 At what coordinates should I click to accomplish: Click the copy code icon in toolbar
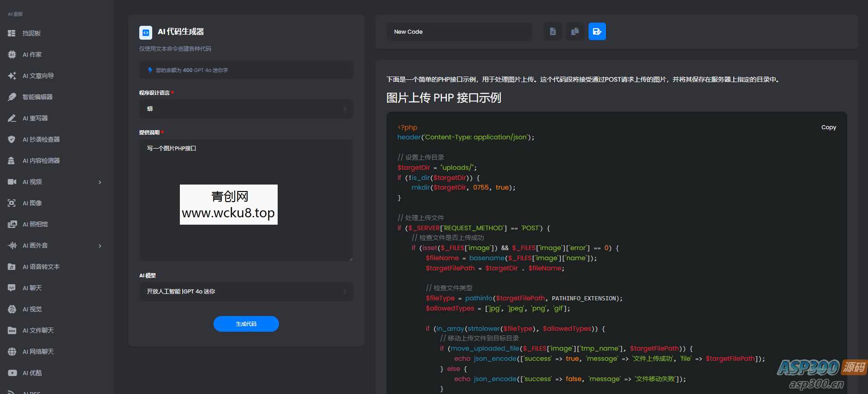575,31
